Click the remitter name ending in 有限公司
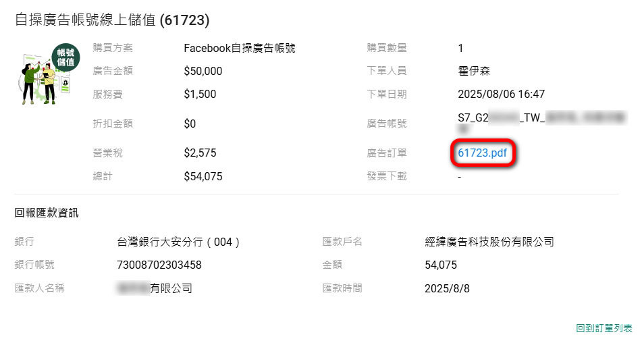Viewport: 644px width, 343px height. tap(155, 288)
